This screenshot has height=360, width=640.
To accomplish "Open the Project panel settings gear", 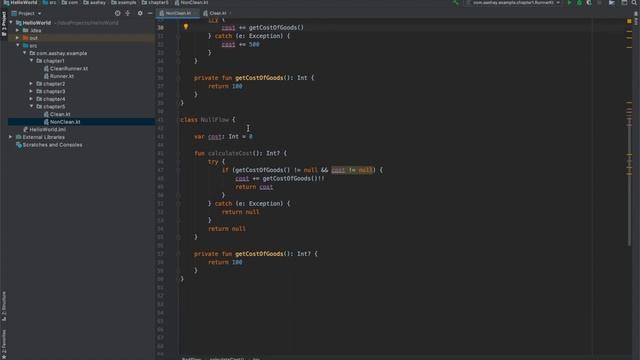I will pyautogui.click(x=140, y=13).
